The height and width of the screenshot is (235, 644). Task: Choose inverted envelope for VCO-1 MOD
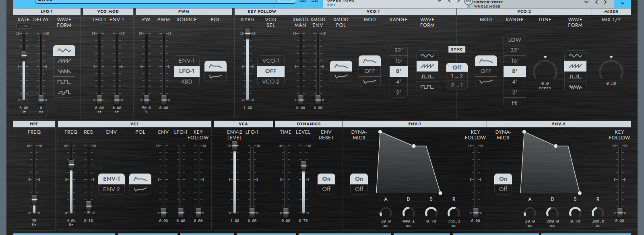pyautogui.click(x=369, y=82)
